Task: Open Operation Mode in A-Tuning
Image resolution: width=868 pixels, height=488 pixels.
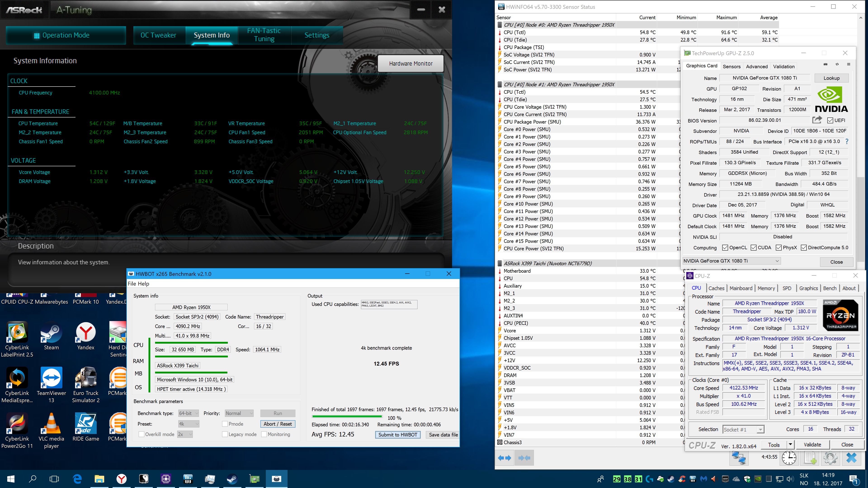Action: point(66,35)
